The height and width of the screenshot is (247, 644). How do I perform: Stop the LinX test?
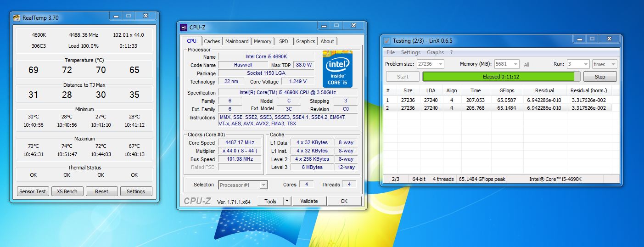(x=600, y=77)
